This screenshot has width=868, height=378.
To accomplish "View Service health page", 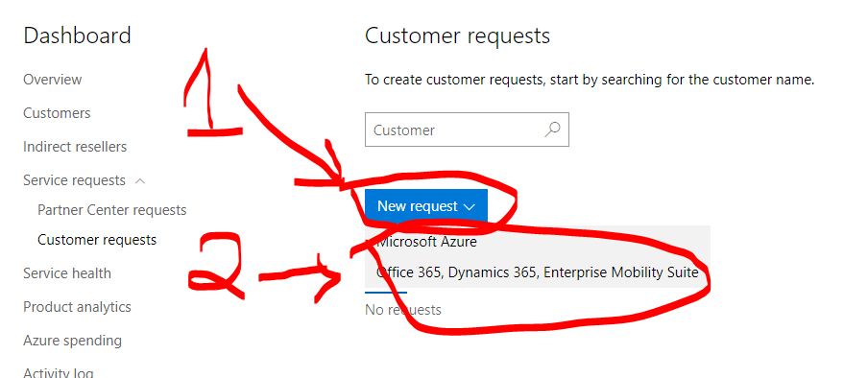I will [x=67, y=273].
